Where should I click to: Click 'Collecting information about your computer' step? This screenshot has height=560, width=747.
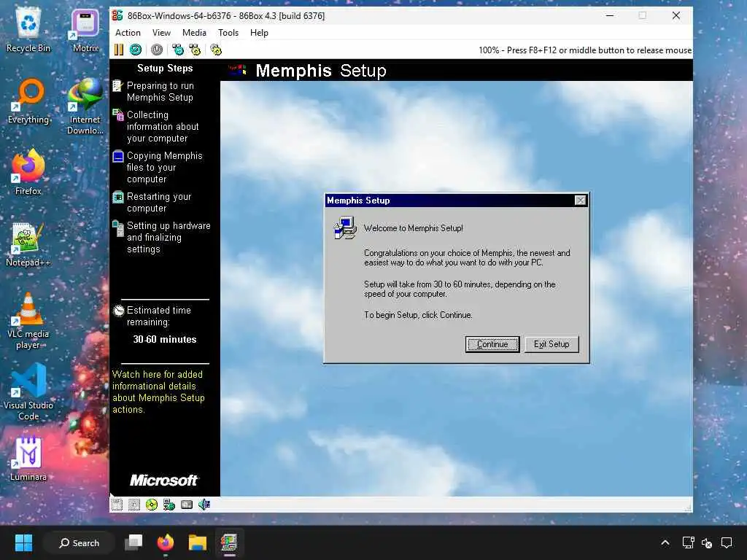point(158,127)
